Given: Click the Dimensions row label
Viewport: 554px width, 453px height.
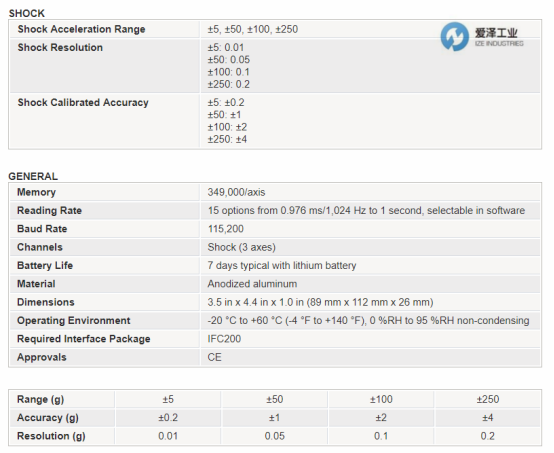Looking at the screenshot, I should point(46,302).
